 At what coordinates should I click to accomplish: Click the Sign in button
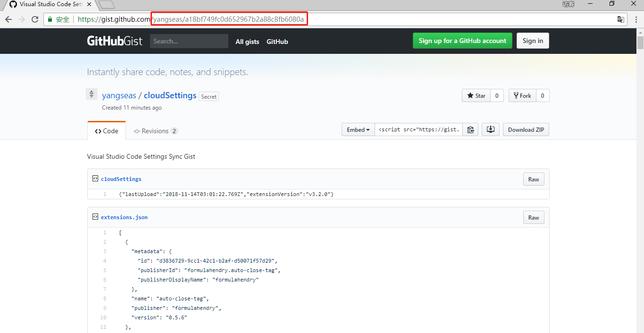(533, 41)
